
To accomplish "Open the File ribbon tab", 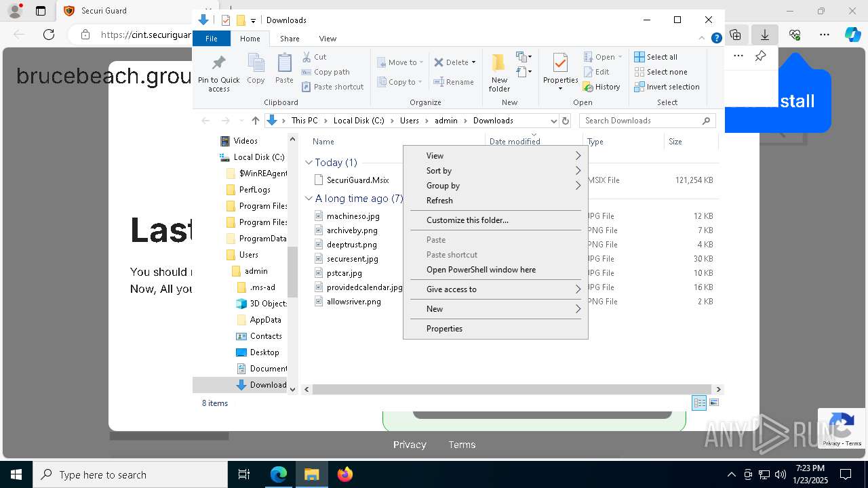I will tap(212, 39).
